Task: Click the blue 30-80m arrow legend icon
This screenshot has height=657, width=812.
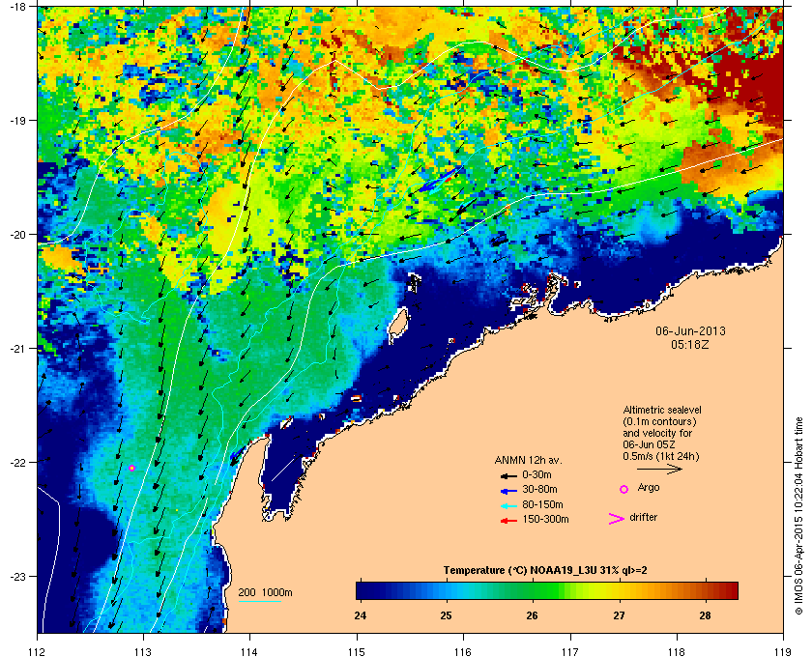Action: [508, 490]
